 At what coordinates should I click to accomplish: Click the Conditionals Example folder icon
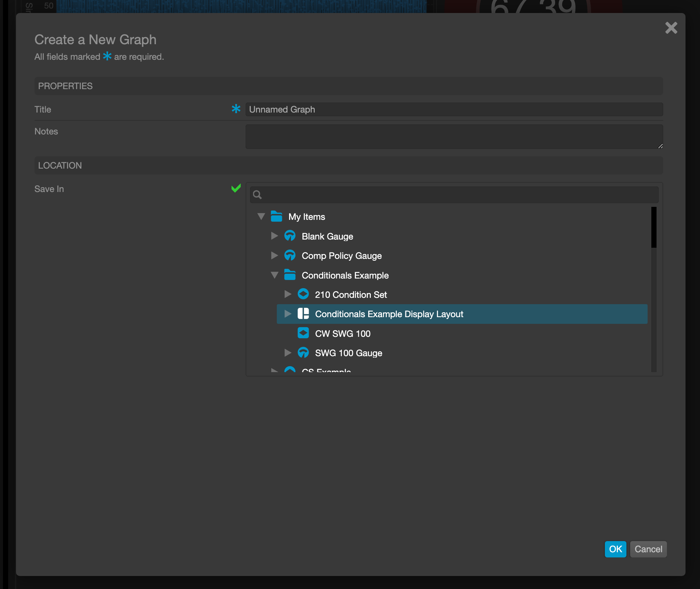pos(290,275)
